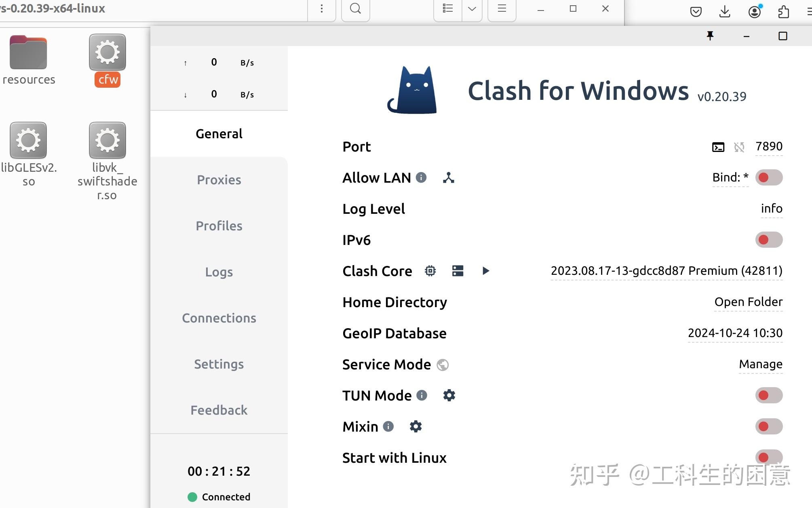Manage the Service Mode
Screen dimensions: 812x508
[760, 364]
